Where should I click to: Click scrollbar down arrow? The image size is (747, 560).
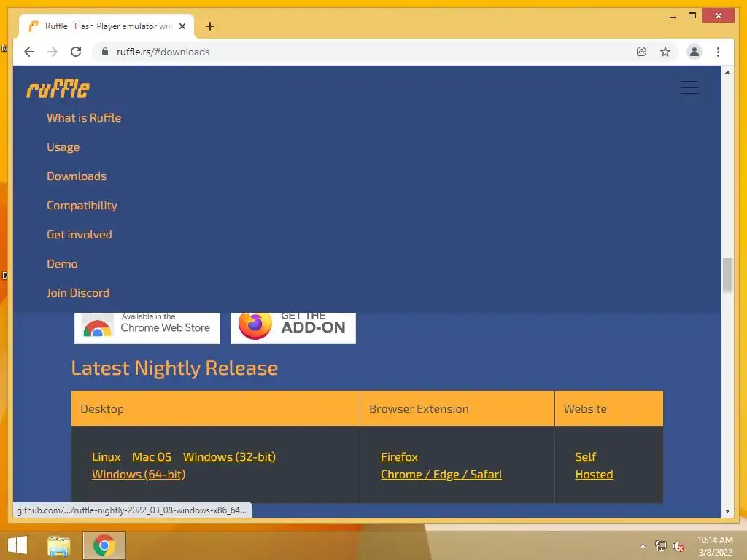(727, 511)
